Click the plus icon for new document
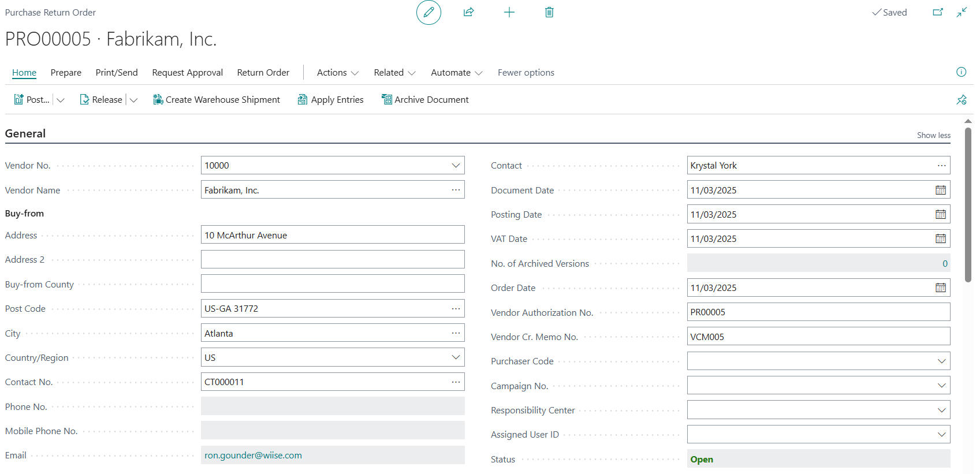980x474 pixels. tap(509, 12)
